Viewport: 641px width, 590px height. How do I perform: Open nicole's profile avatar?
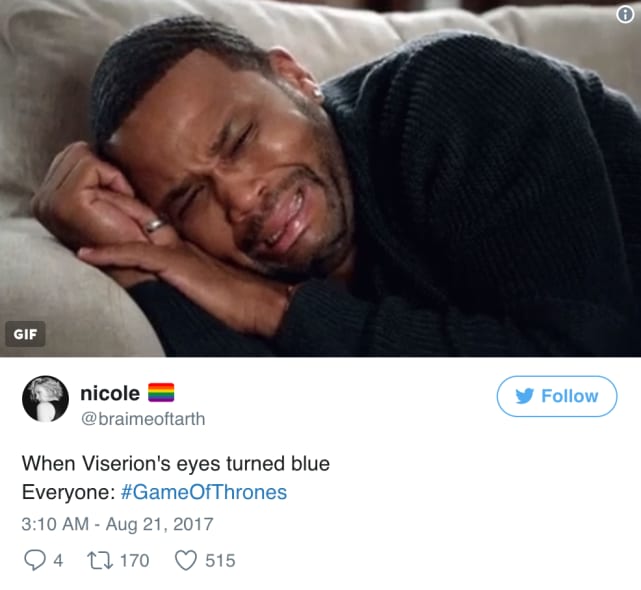(45, 399)
